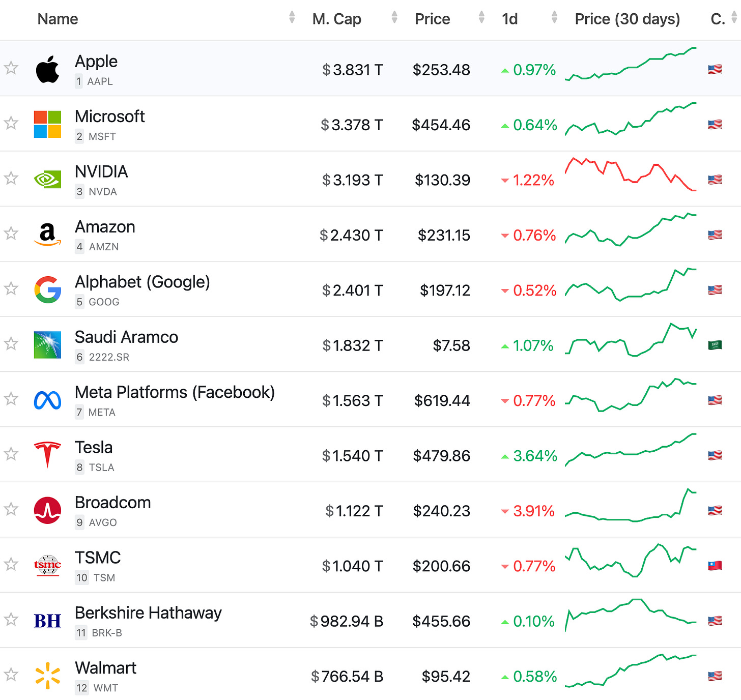
Task: Click the US flag in Berkshire Hathaway row
Action: [715, 621]
